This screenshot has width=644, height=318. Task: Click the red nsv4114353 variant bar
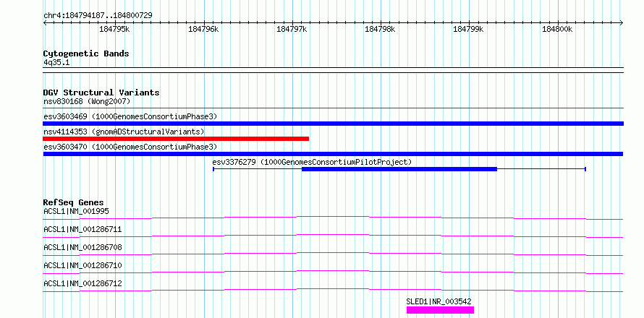176,139
